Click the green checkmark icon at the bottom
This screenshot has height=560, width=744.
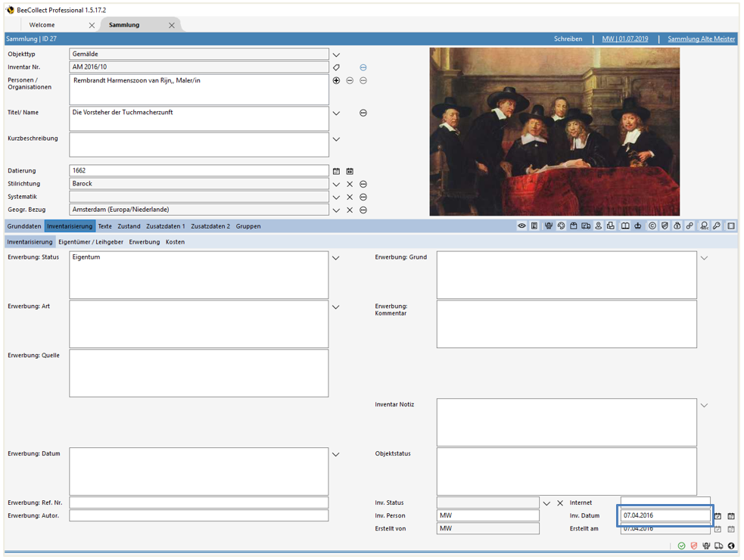click(x=681, y=546)
